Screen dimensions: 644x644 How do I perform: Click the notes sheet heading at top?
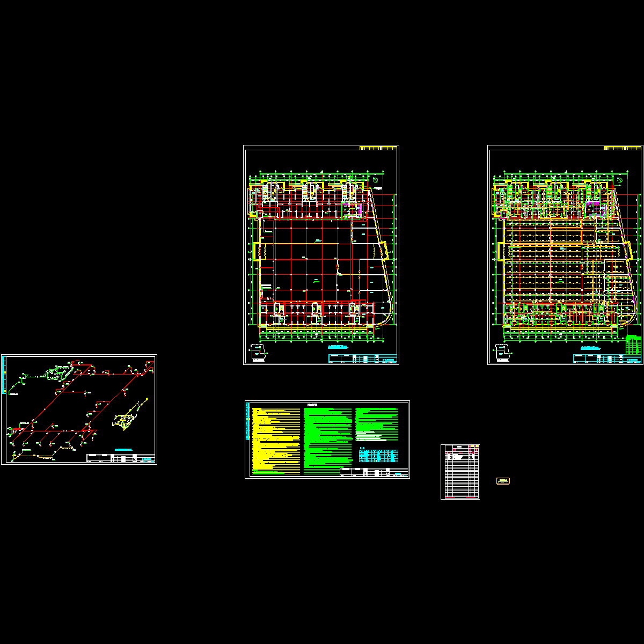311,405
